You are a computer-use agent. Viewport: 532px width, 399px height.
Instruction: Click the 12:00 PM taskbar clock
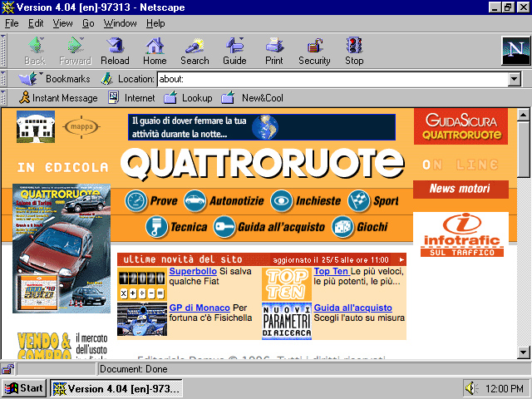505,388
